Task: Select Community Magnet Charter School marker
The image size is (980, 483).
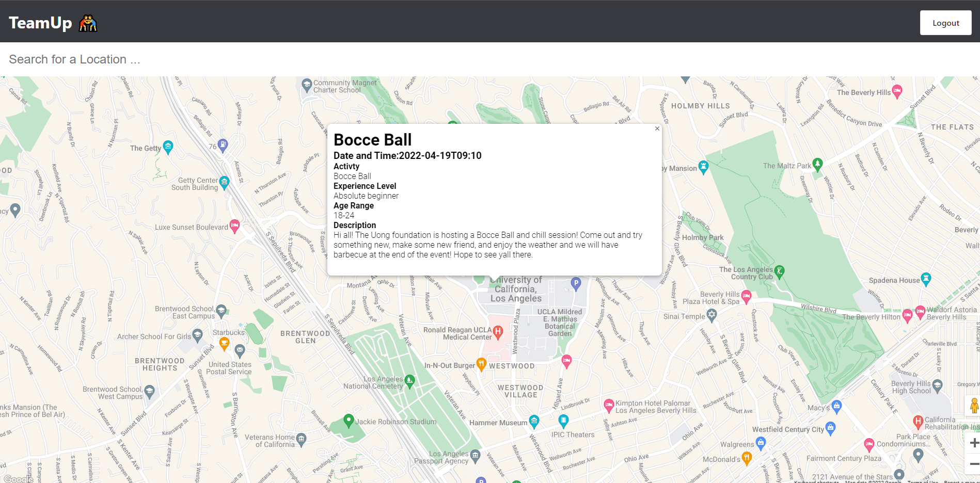Action: pos(307,85)
